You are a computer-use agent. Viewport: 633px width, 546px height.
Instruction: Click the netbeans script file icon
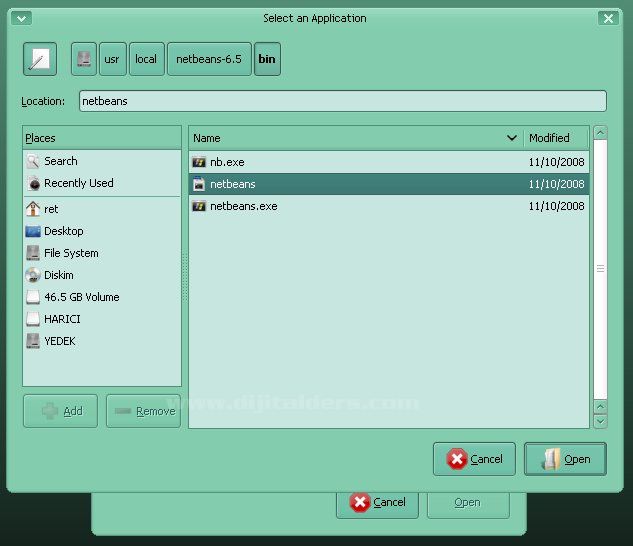click(x=199, y=184)
